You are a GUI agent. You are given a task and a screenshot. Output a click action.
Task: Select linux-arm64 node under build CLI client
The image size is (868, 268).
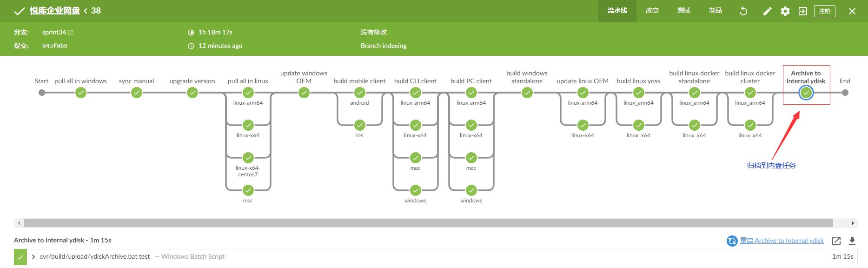(416, 93)
